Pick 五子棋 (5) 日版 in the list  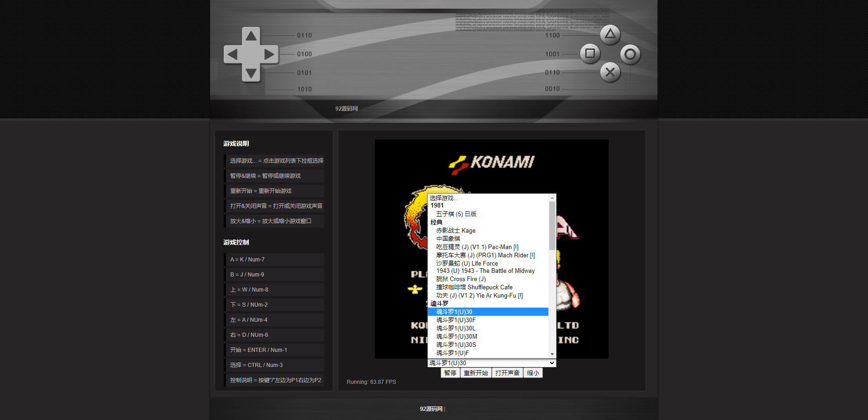[x=456, y=214]
